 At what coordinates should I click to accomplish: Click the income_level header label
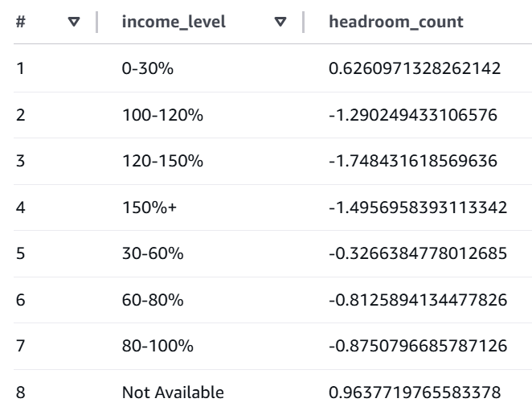[x=173, y=22]
